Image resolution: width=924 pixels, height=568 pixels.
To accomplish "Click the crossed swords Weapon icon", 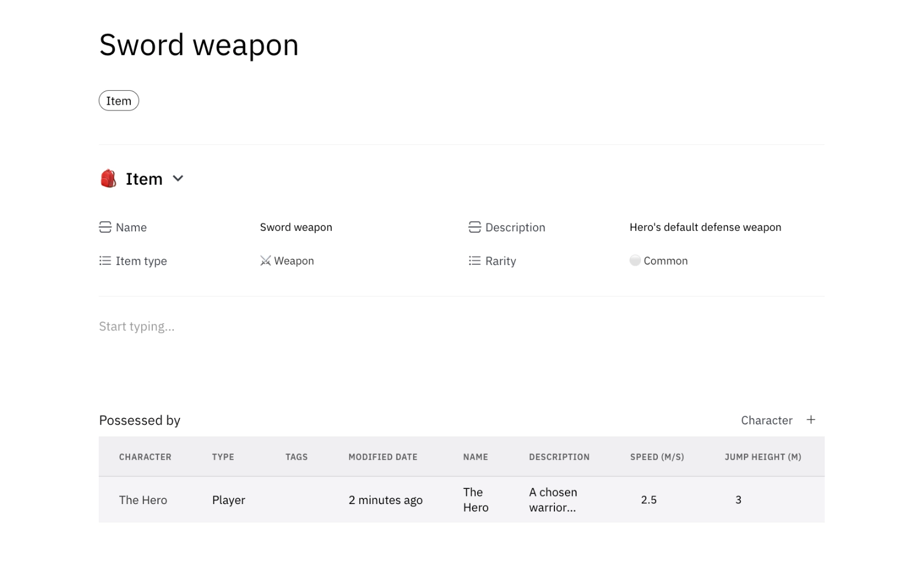I will (x=266, y=261).
